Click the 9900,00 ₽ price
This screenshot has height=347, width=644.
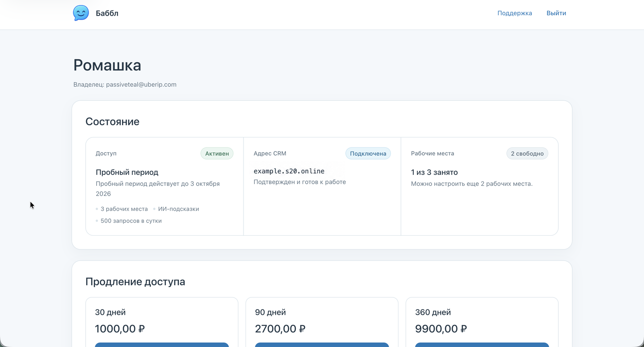(441, 329)
